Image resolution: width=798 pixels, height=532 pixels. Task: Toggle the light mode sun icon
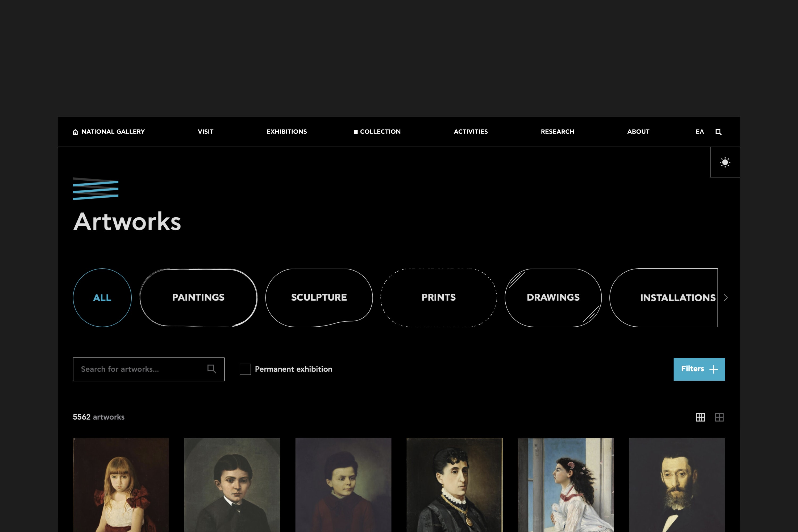pyautogui.click(x=725, y=162)
